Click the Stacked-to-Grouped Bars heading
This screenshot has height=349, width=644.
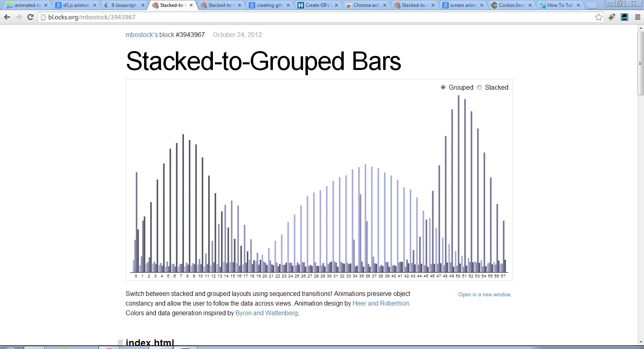click(x=263, y=61)
